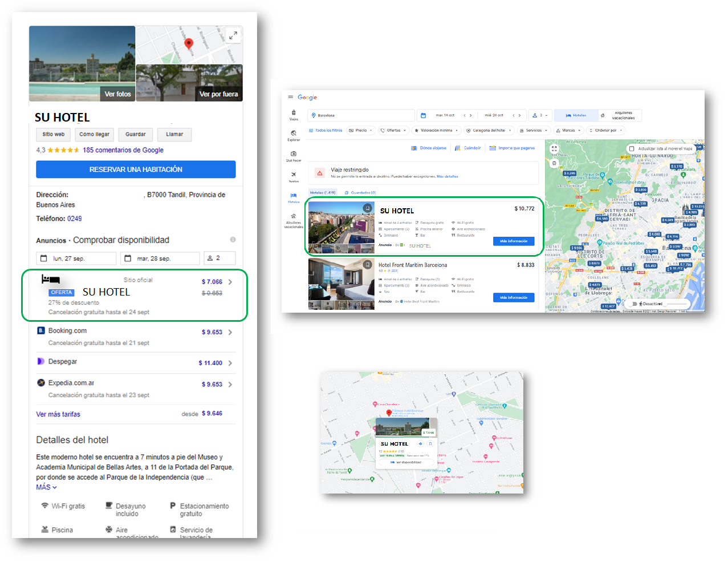Click 'Más información' for Hotel Front Maritim Barcelona
This screenshot has width=728, height=562.
tap(514, 298)
